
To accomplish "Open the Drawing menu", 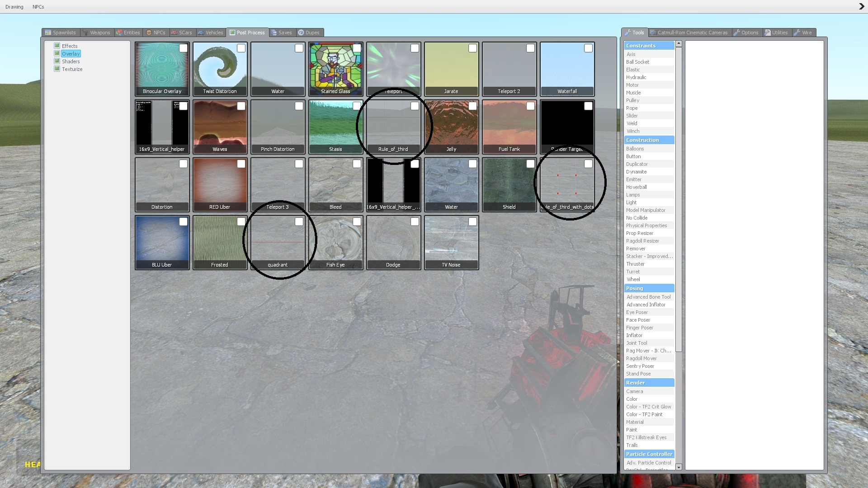I will 14,7.
